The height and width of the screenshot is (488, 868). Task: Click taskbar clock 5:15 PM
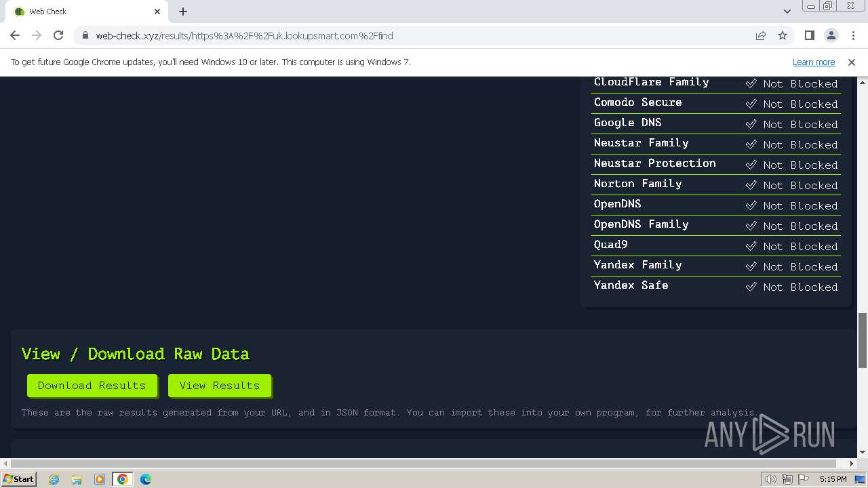[x=833, y=479]
